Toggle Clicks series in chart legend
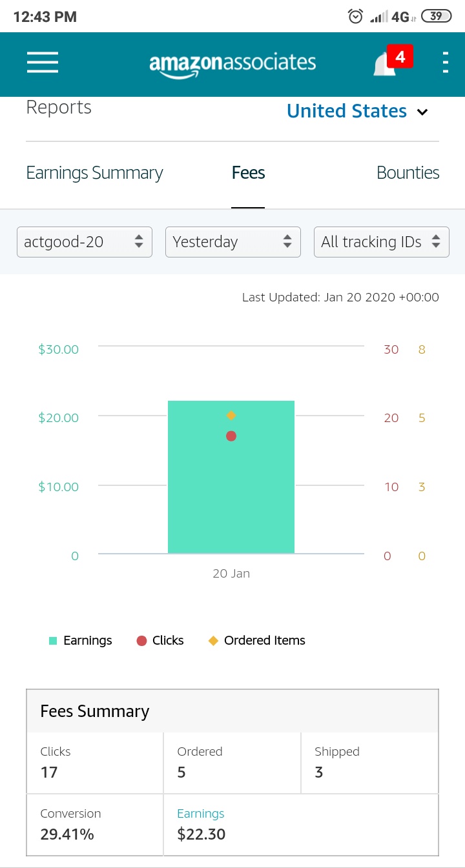 [x=160, y=641]
